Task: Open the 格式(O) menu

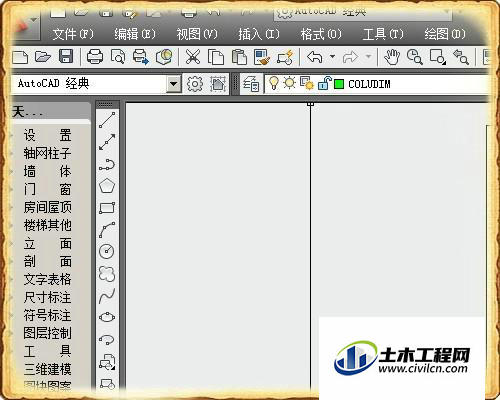Action: [x=321, y=34]
